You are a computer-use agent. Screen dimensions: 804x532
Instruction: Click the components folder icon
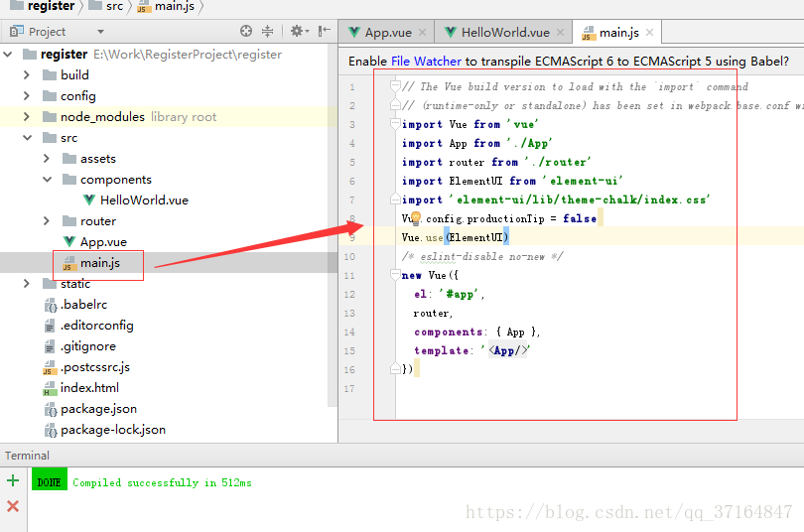point(69,180)
